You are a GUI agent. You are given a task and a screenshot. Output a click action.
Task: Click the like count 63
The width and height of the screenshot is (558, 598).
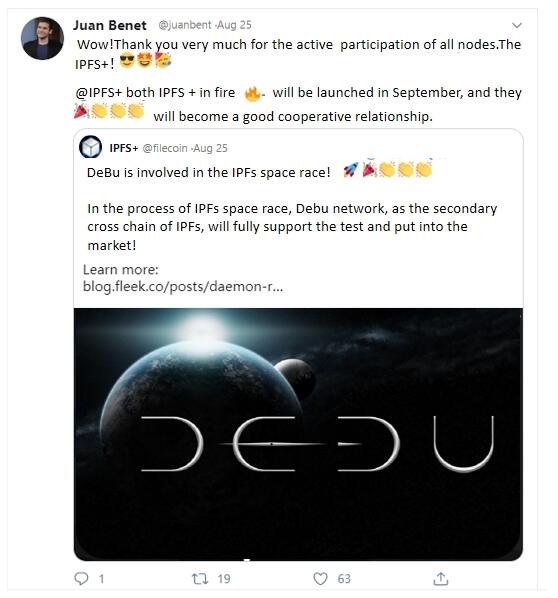tap(344, 579)
